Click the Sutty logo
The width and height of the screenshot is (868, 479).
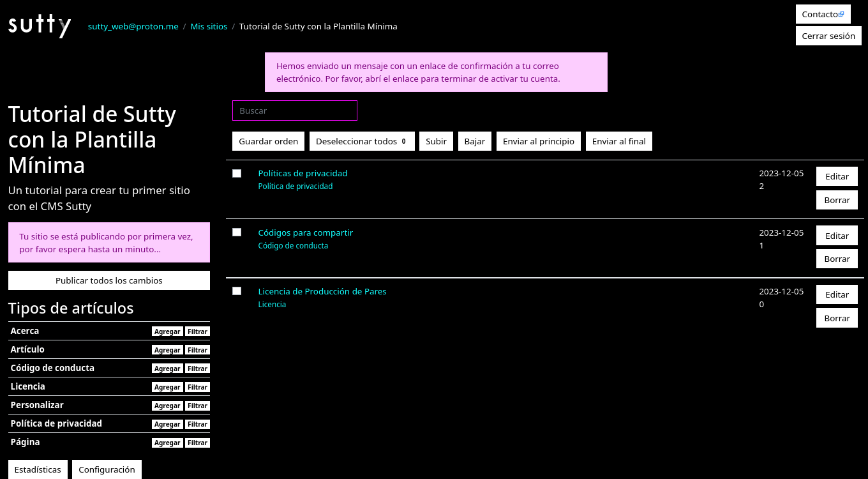tap(39, 26)
